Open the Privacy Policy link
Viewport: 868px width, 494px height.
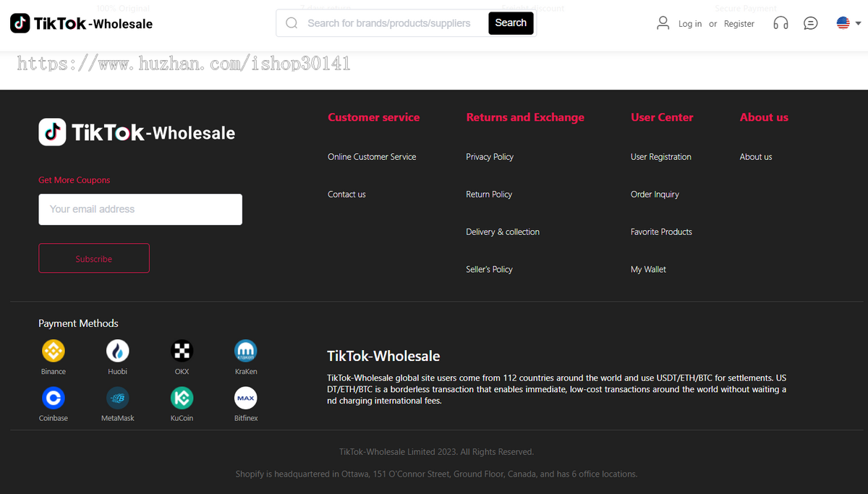pos(490,157)
